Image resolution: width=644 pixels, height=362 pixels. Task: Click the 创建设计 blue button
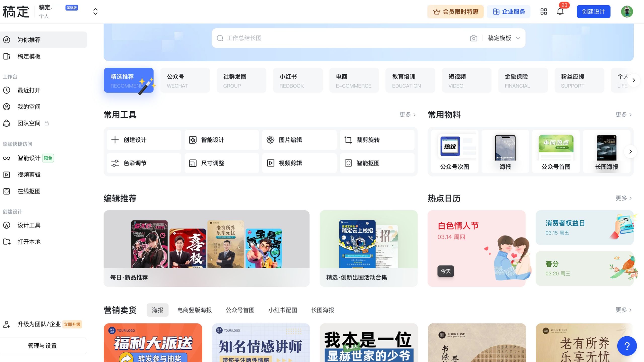pyautogui.click(x=593, y=12)
